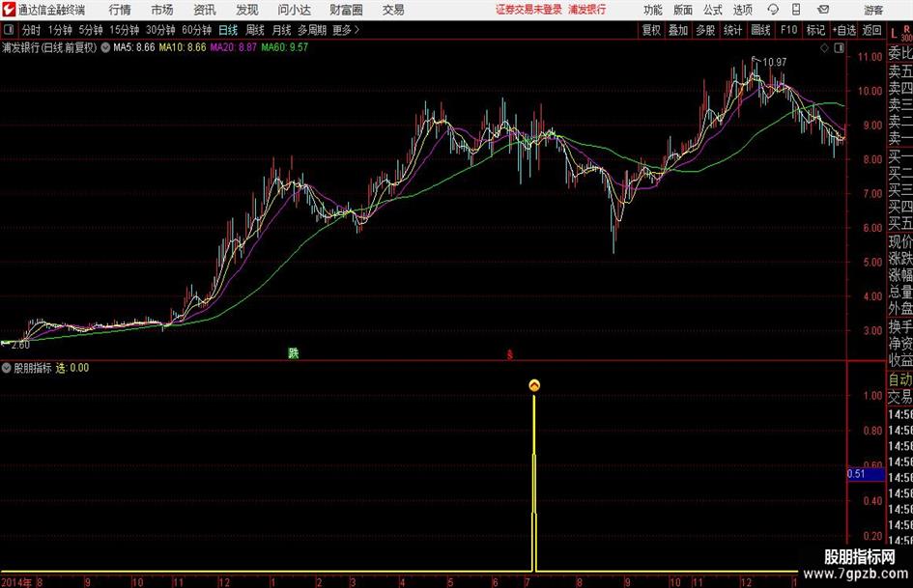The image size is (913, 588).
Task: Open 股朋指标 indicator dropdown arrow
Action: (7, 368)
